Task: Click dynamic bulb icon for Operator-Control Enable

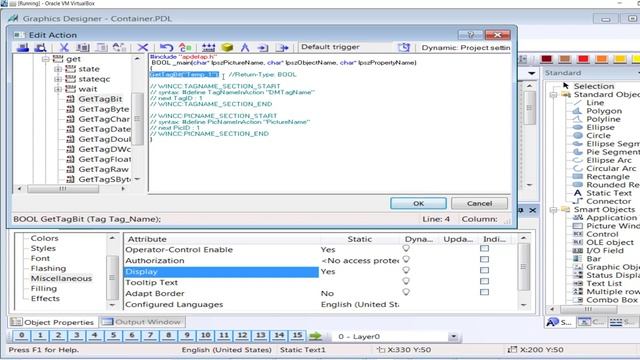Action: coord(406,248)
